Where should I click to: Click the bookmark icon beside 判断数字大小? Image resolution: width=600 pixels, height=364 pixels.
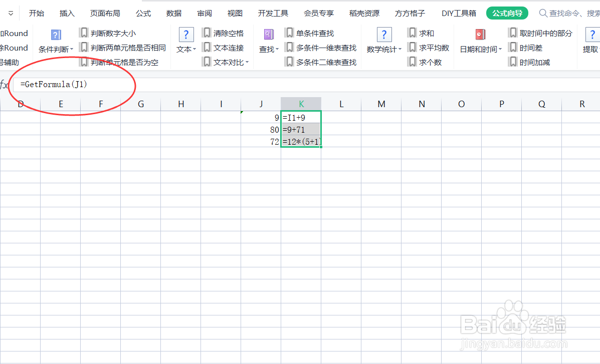click(x=84, y=33)
